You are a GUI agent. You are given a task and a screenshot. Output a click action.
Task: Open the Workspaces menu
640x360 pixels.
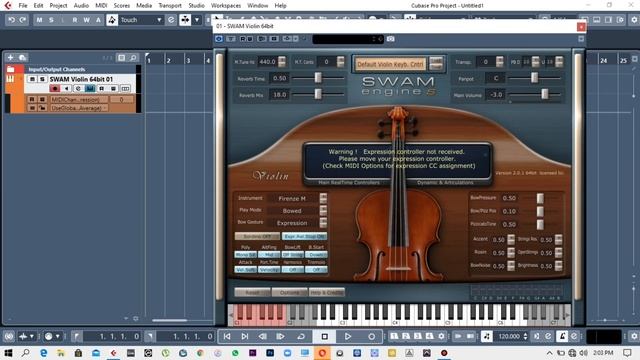(x=226, y=5)
